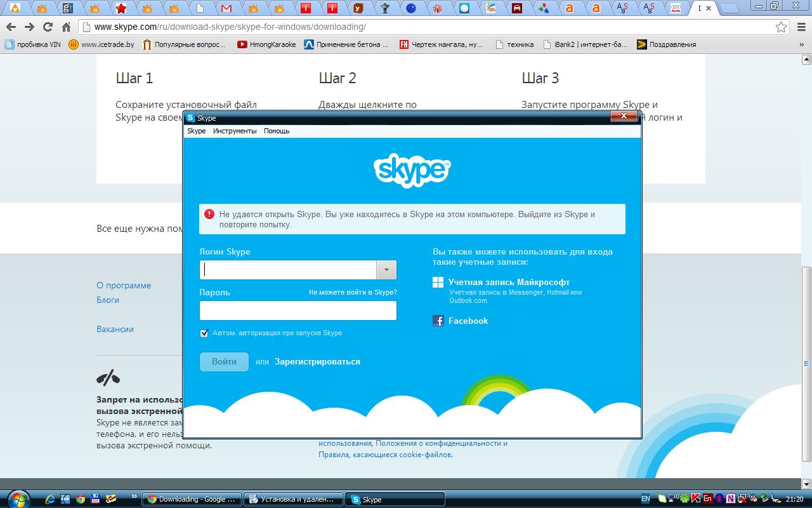Show more bookmarks with the chevron
The height and width of the screenshot is (508, 812).
pos(802,44)
